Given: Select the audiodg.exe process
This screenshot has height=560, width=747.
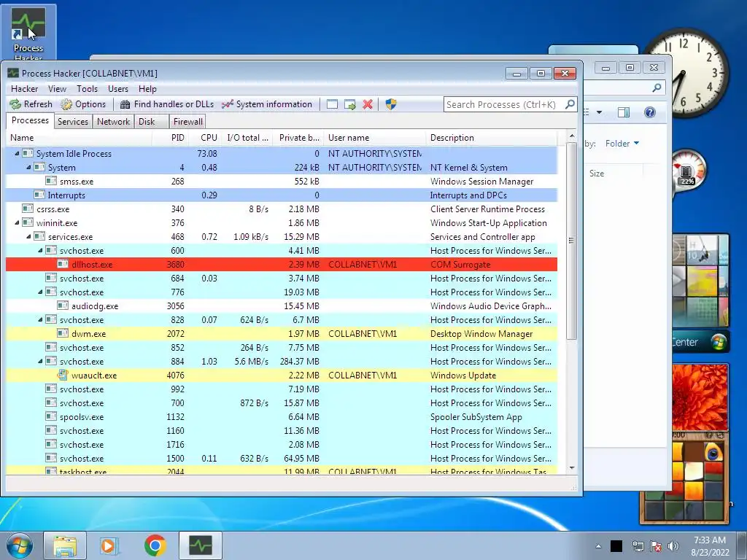Looking at the screenshot, I should pyautogui.click(x=281, y=306).
